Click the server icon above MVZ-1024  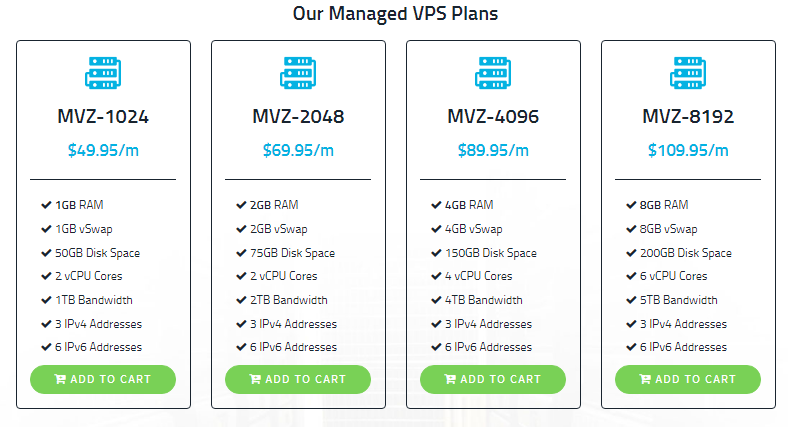(103, 74)
